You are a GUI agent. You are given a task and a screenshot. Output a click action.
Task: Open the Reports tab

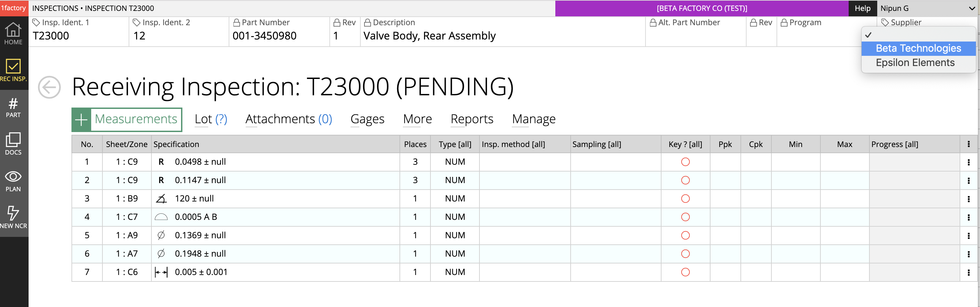(472, 119)
